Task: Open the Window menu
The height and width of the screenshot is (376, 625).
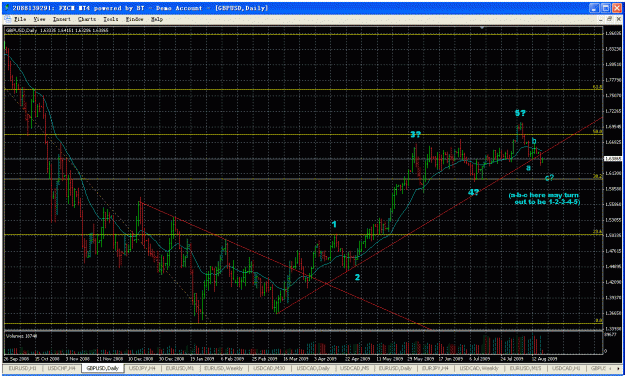Action: tap(135, 19)
